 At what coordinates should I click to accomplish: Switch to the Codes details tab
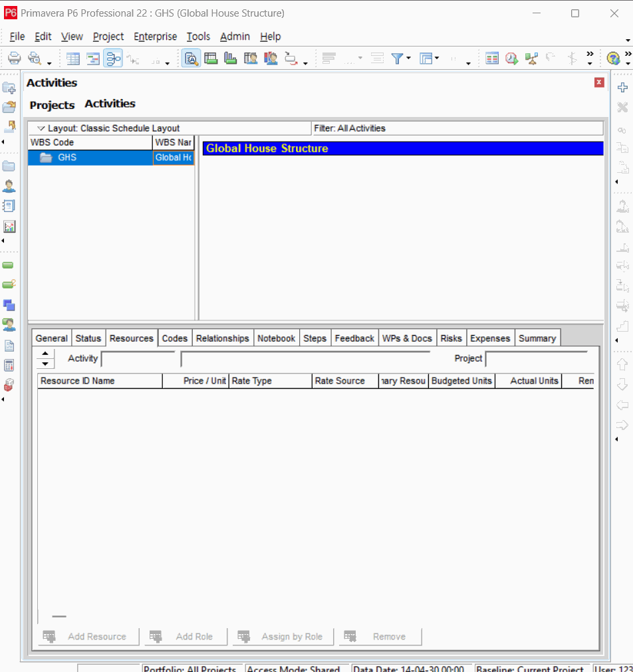pyautogui.click(x=175, y=338)
